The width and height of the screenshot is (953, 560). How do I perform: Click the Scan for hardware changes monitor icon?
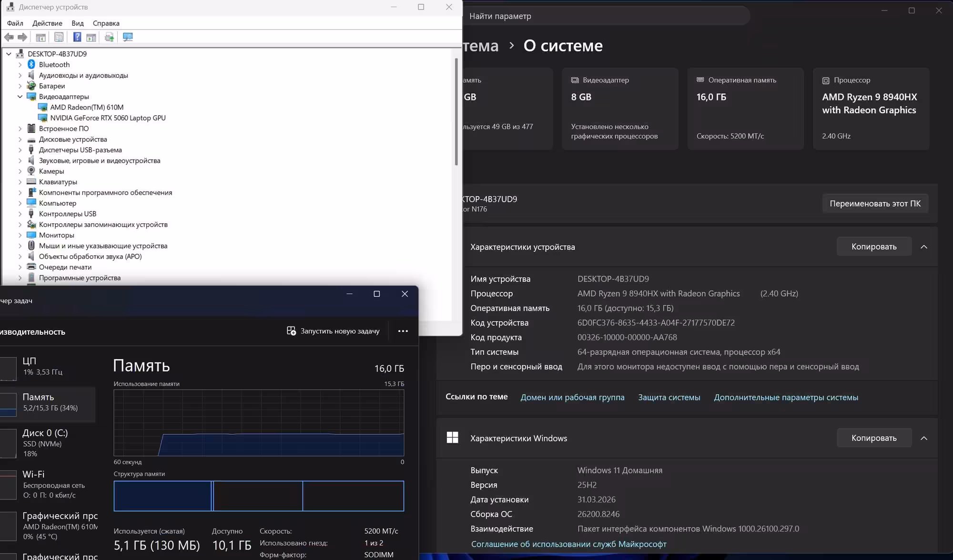(x=128, y=37)
